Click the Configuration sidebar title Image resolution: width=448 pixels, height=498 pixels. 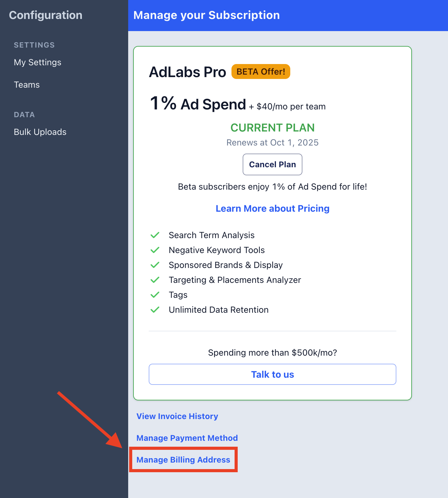click(x=46, y=15)
